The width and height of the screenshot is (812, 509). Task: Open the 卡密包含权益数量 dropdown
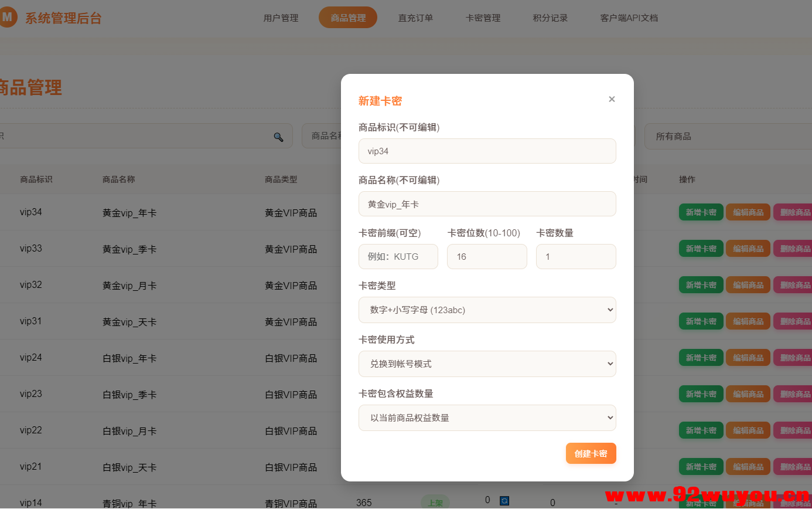(487, 418)
